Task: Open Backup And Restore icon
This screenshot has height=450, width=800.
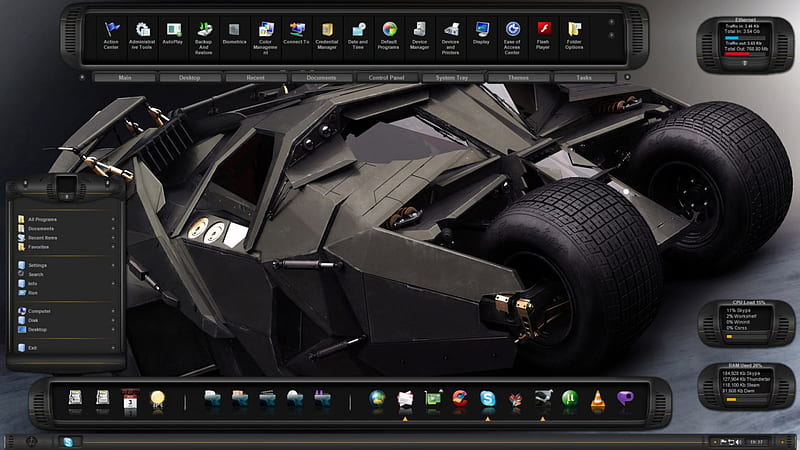Action: [x=204, y=38]
